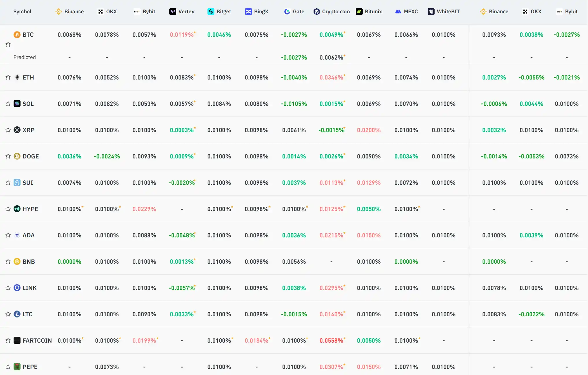588x375 pixels.
Task: Toggle the star next to HYPE
Action: pos(8,209)
